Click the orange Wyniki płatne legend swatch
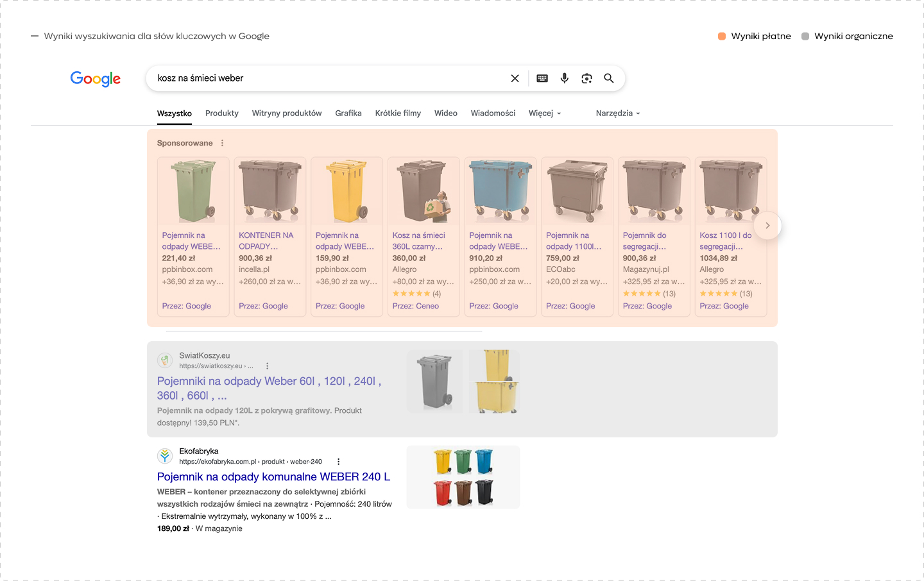Image resolution: width=924 pixels, height=581 pixels. (x=722, y=37)
